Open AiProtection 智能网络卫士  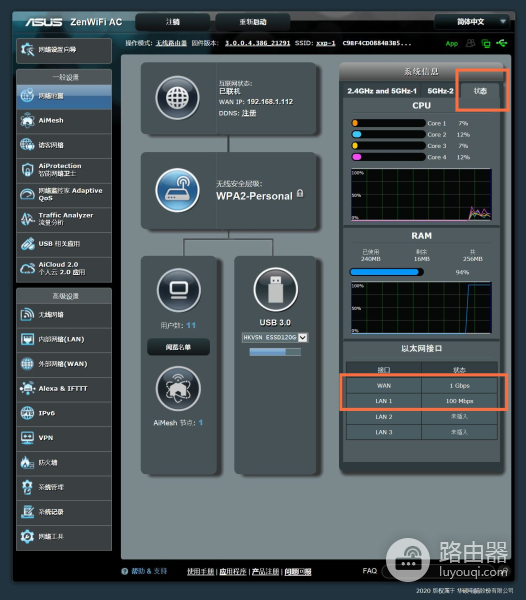click(64, 170)
